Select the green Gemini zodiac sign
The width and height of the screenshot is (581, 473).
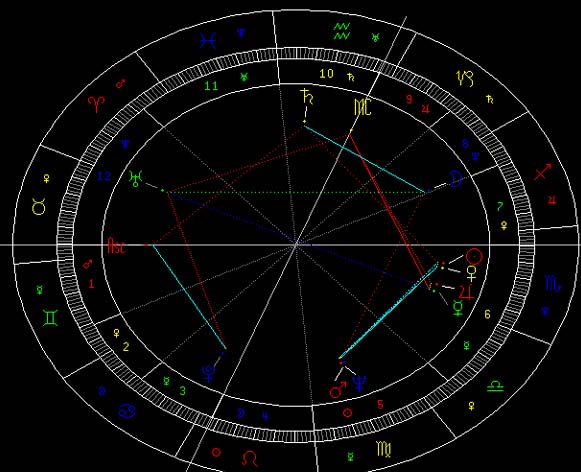coord(51,318)
